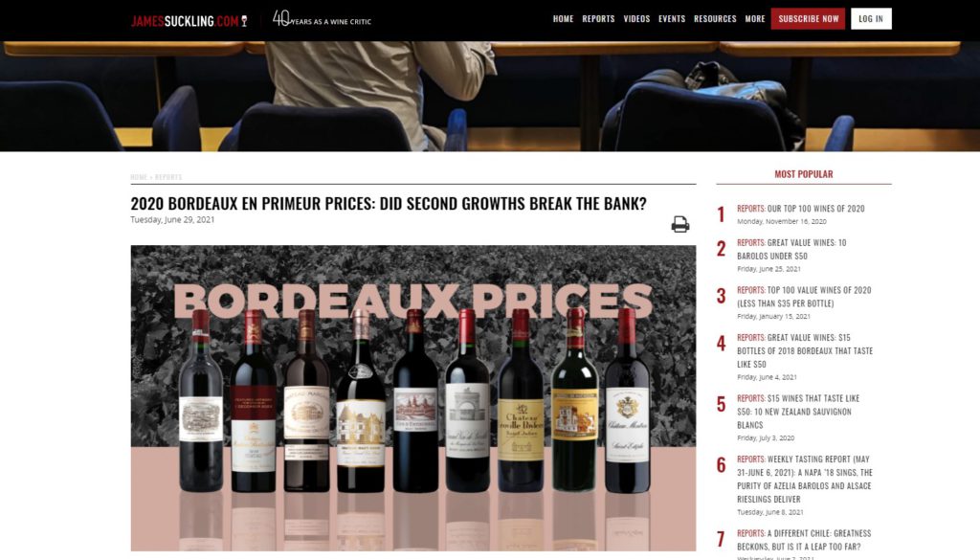Viewport: 980px width, 560px height.
Task: Open Our Top 100 Wines of 2020 report
Action: point(801,209)
